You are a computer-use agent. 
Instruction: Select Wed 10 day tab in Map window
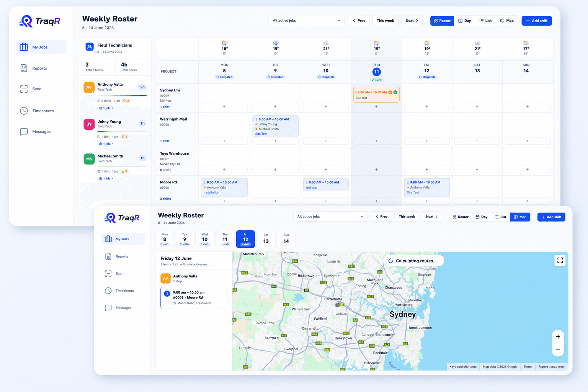[205, 239]
